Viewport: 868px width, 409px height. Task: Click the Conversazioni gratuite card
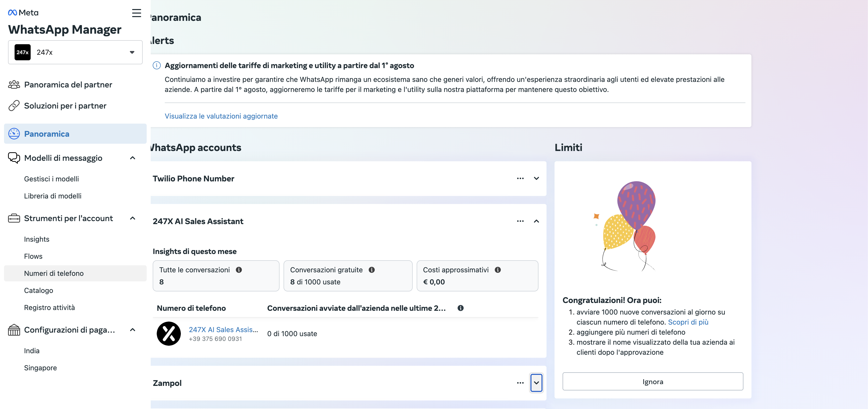[x=348, y=276]
